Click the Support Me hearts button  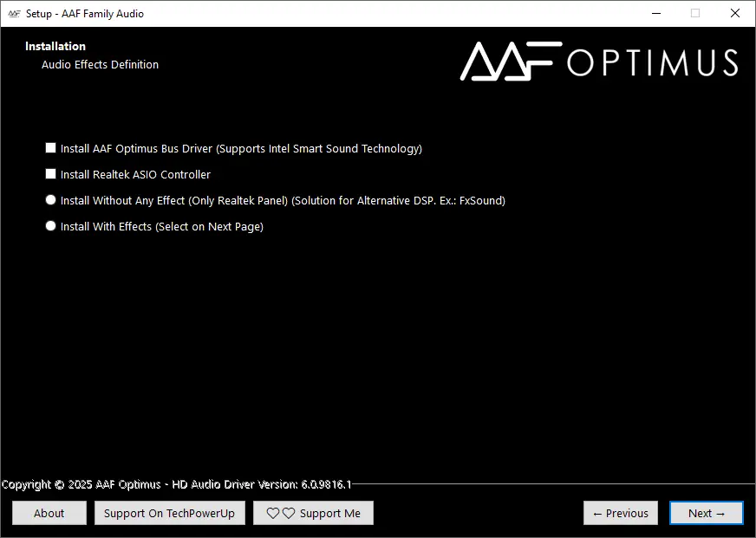tap(313, 513)
